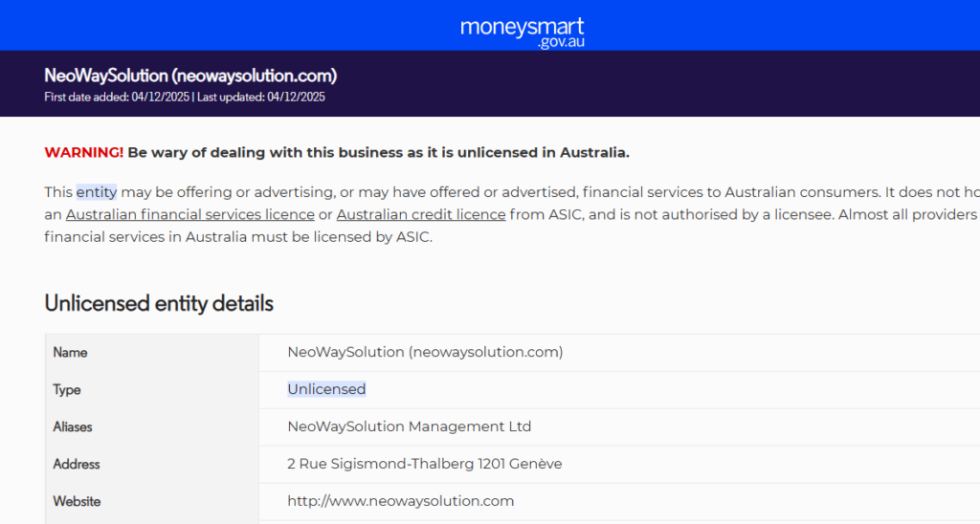The width and height of the screenshot is (980, 524).
Task: Select the Website row label
Action: (x=77, y=501)
